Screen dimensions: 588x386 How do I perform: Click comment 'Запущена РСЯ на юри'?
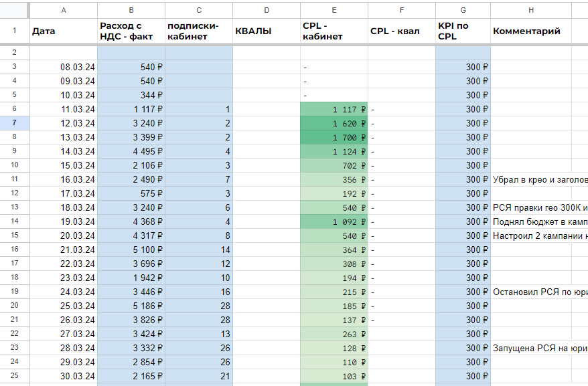[540, 348]
